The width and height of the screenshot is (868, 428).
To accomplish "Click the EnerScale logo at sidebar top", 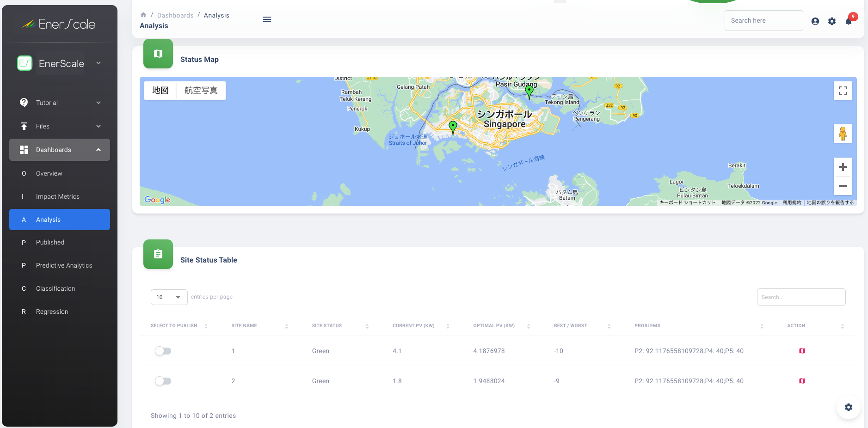I will click(59, 24).
